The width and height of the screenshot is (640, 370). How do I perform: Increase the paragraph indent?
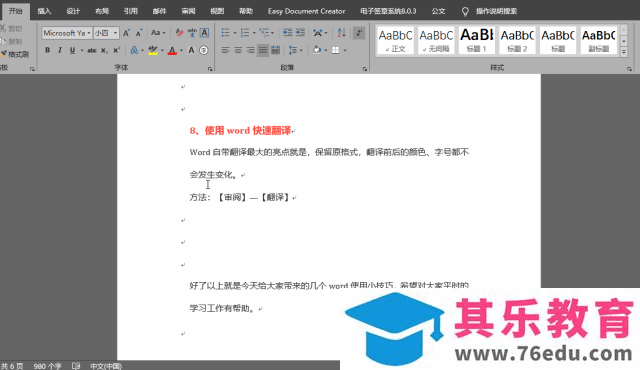[300, 33]
